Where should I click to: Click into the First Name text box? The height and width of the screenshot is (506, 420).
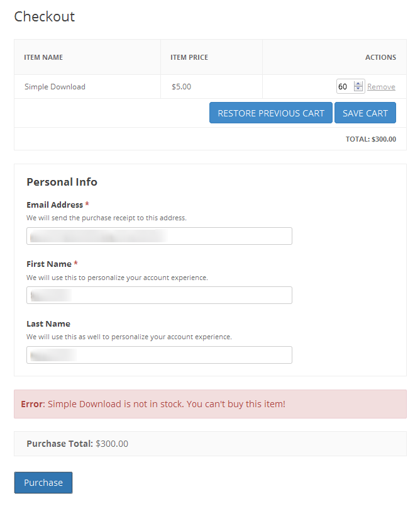pos(159,295)
